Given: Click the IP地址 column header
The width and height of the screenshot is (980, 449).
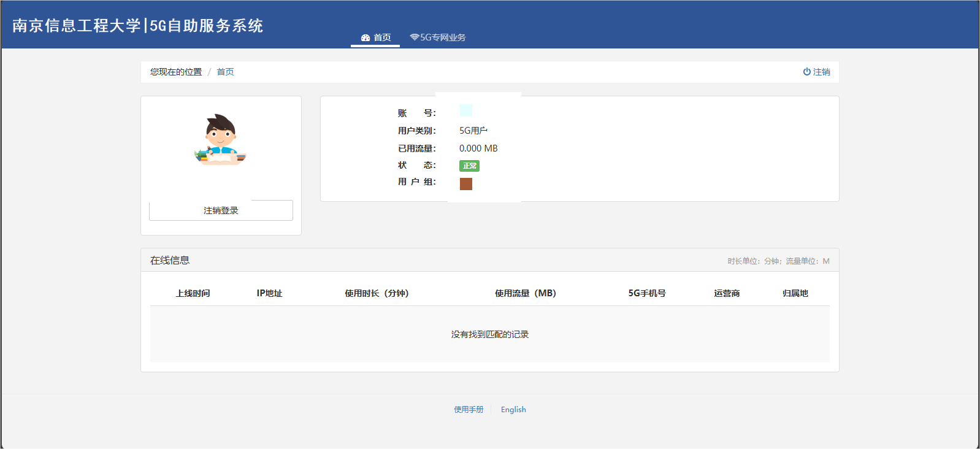Looking at the screenshot, I should click(269, 293).
